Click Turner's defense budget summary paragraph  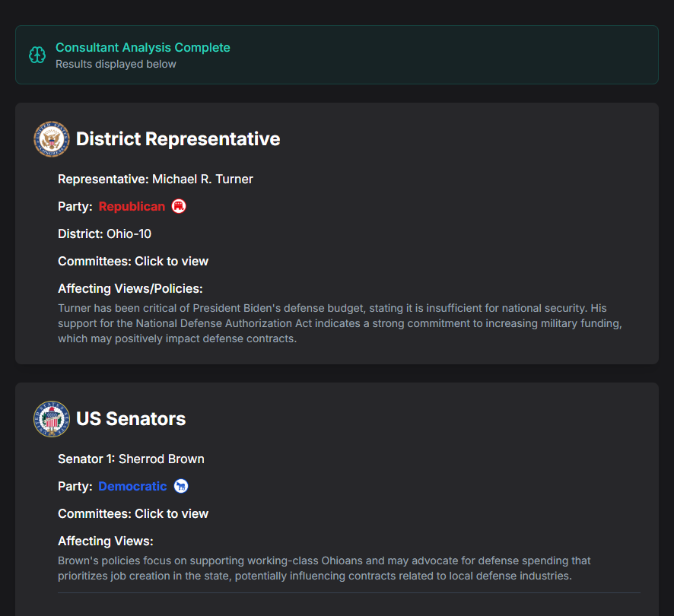coord(339,323)
